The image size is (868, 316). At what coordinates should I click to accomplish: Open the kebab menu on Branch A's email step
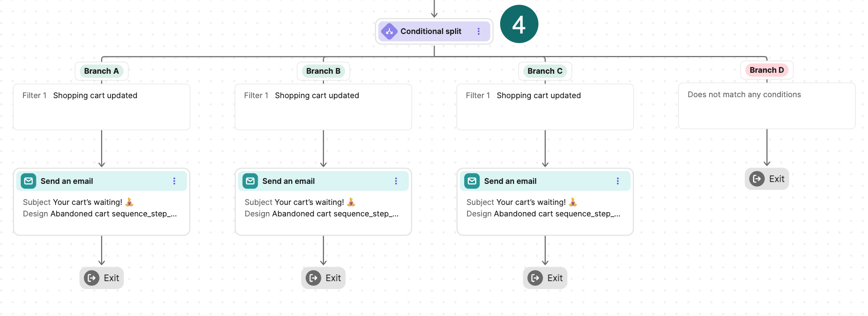coord(174,181)
